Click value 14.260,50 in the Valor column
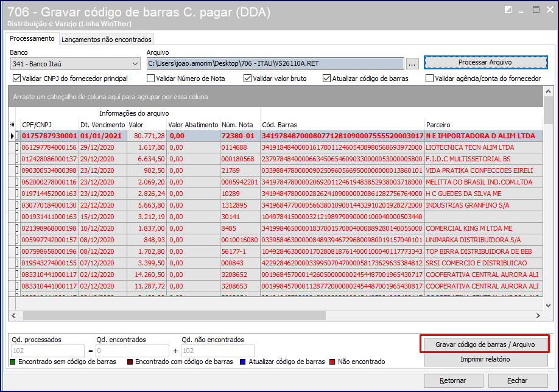 tap(147, 275)
